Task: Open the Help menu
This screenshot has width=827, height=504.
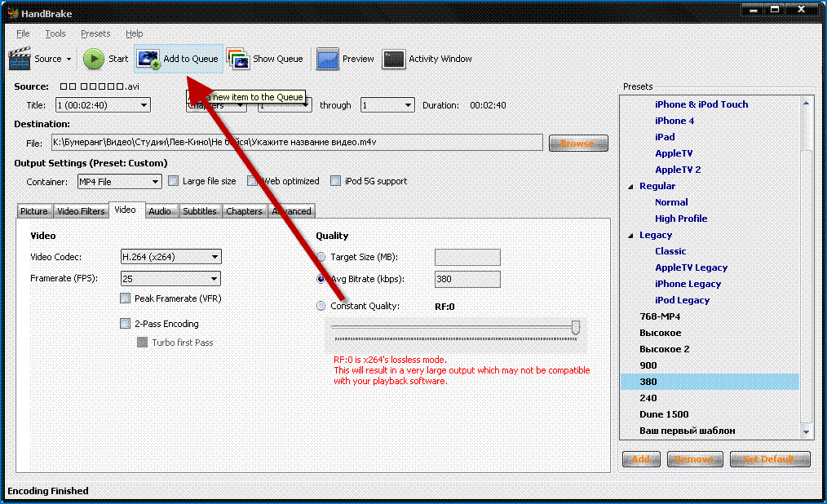Action: (x=134, y=33)
